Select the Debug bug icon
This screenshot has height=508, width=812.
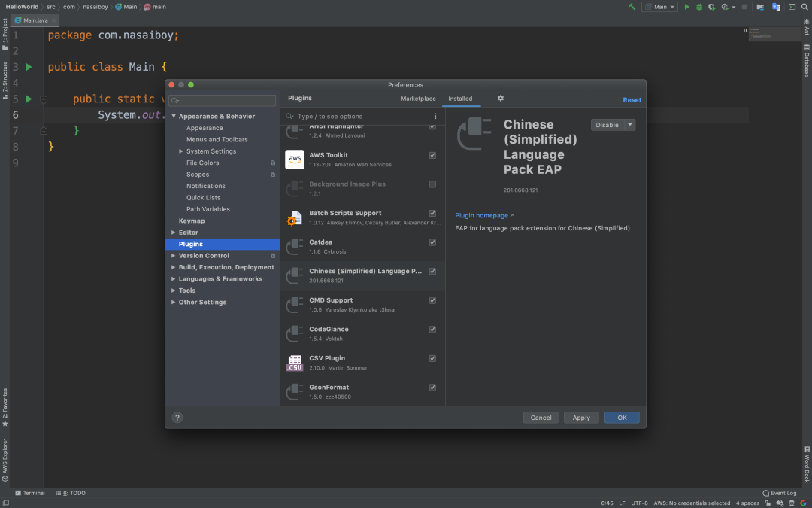699,7
